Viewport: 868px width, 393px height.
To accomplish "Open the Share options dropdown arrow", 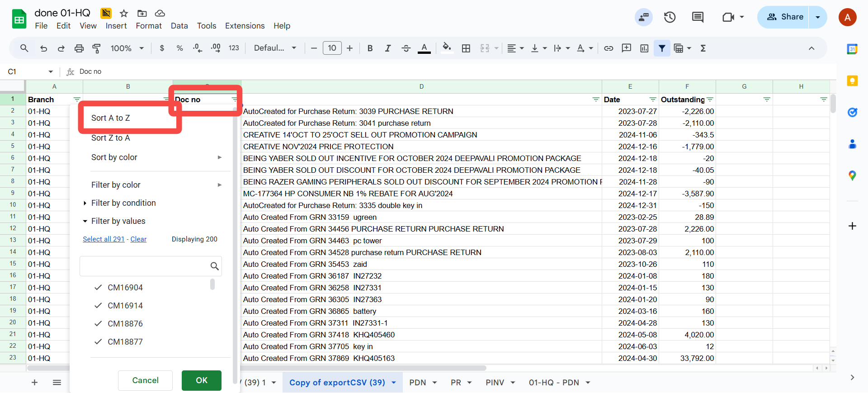I will (x=818, y=17).
